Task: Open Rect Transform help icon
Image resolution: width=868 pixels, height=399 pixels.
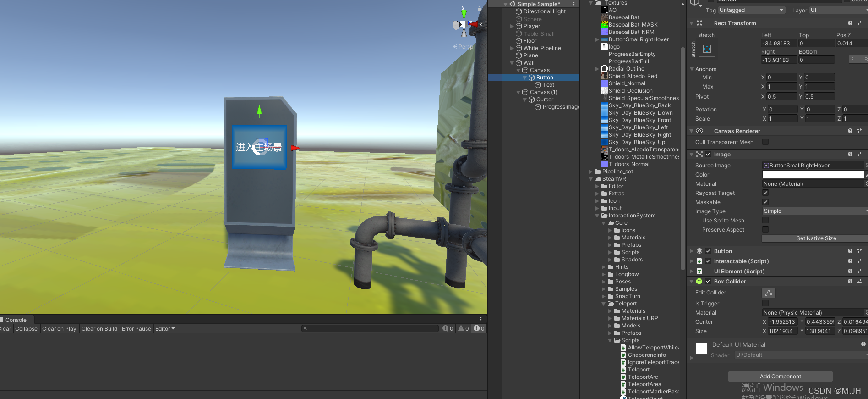Action: pos(850,23)
